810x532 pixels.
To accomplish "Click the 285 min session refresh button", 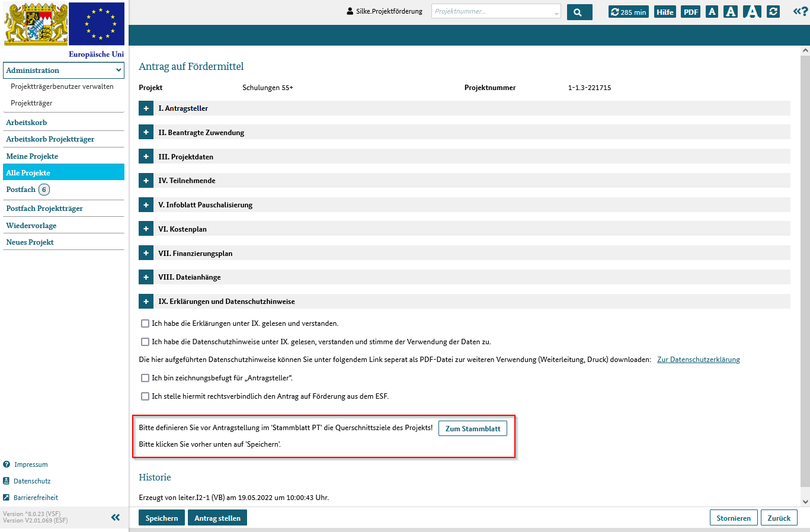I will pyautogui.click(x=628, y=12).
